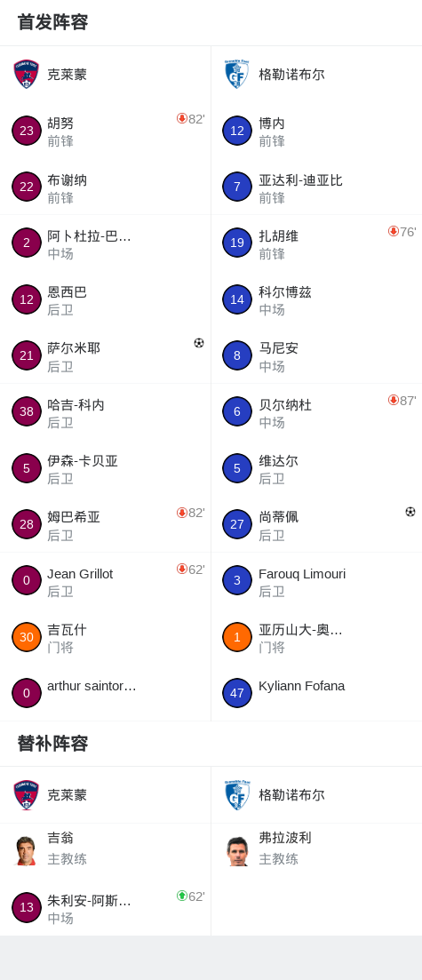Click the red substitution arrow beside Jean Grillot
Image resolution: width=422 pixels, height=980 pixels.
point(182,569)
